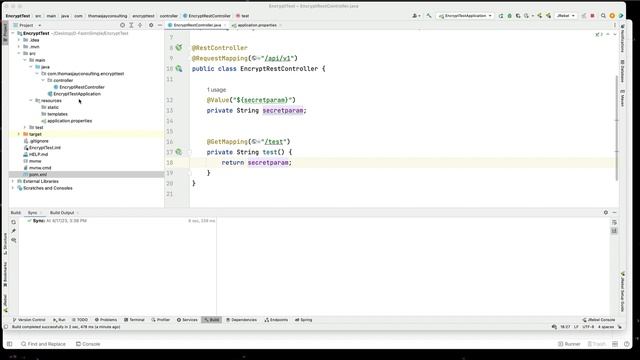Open Search Everywhere magnifier icon
This screenshot has height=360, width=640.
[603, 16]
